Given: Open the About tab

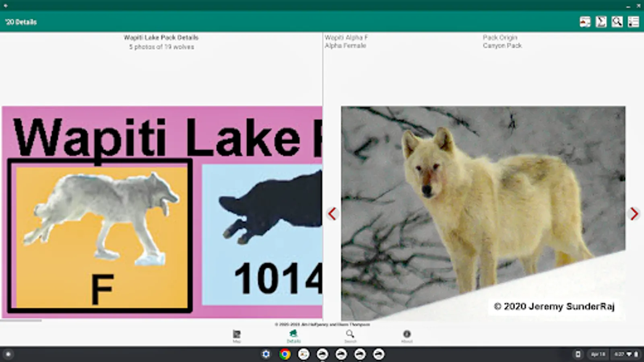Looking at the screenshot, I should 407,336.
